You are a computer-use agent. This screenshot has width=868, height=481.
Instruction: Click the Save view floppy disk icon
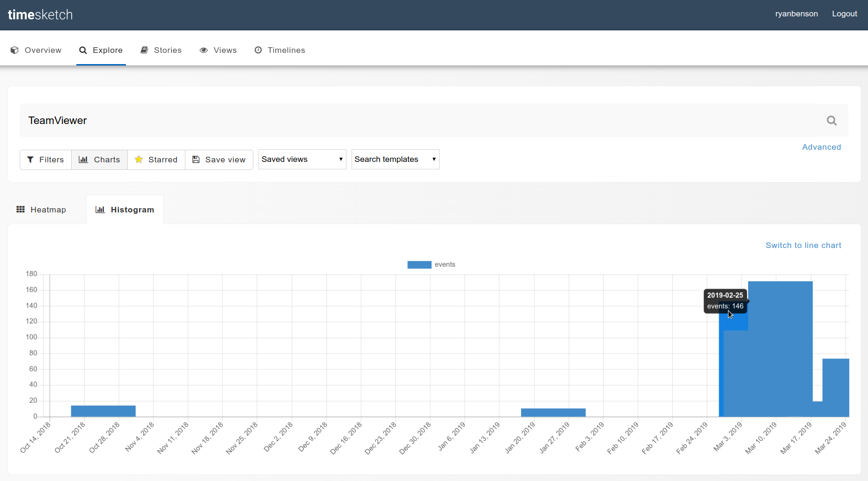[x=196, y=160]
